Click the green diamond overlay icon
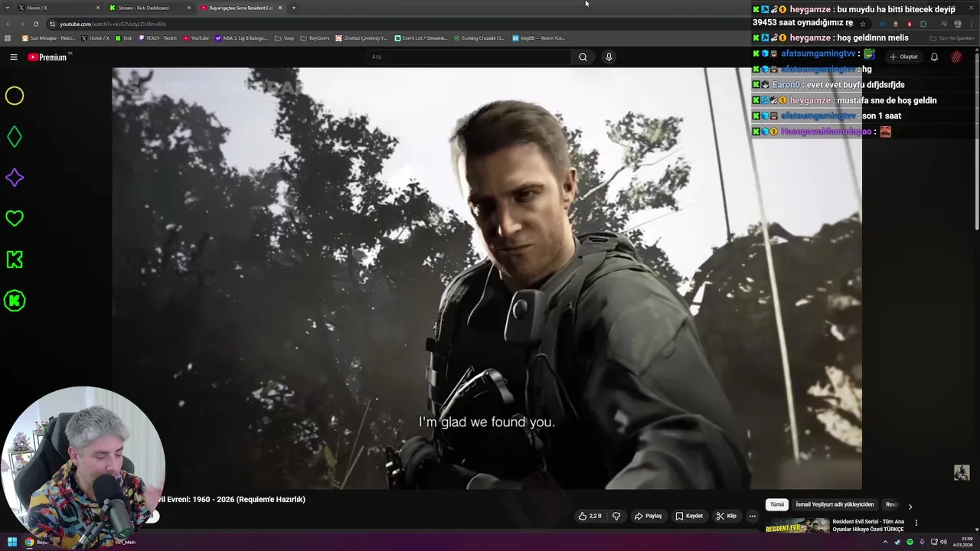 click(15, 137)
